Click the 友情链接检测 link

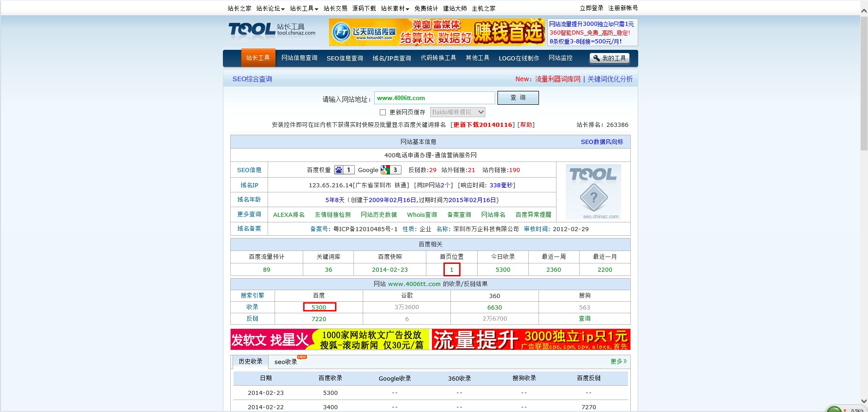tap(333, 215)
